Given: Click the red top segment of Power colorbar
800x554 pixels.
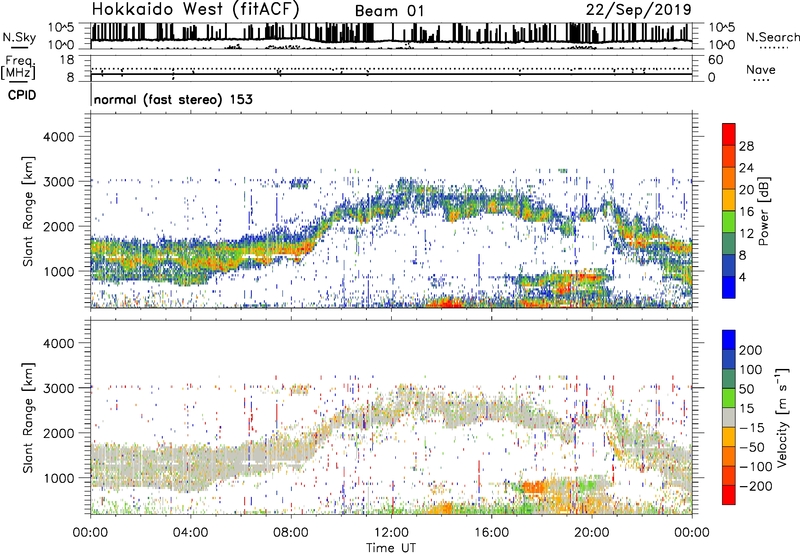Looking at the screenshot, I should [729, 134].
